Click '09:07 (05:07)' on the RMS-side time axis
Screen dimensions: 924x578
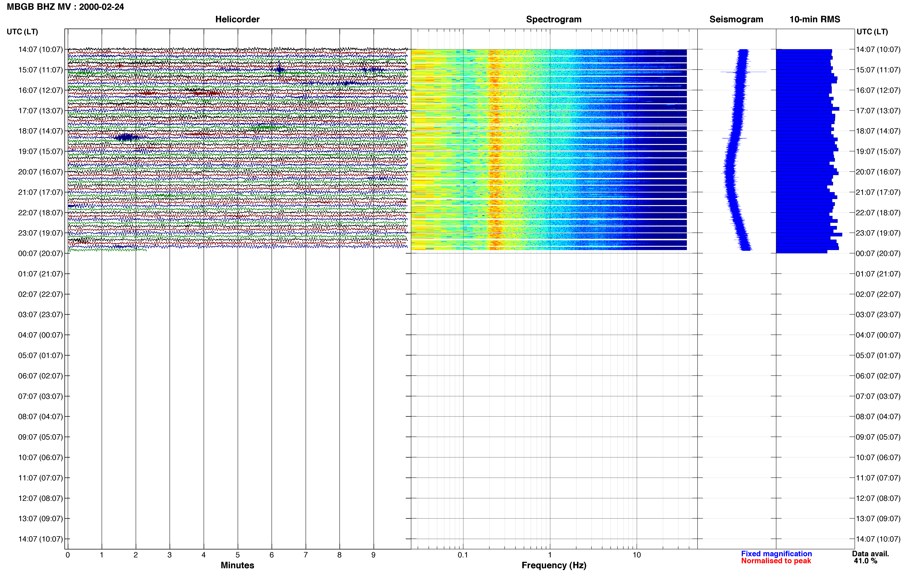878,437
